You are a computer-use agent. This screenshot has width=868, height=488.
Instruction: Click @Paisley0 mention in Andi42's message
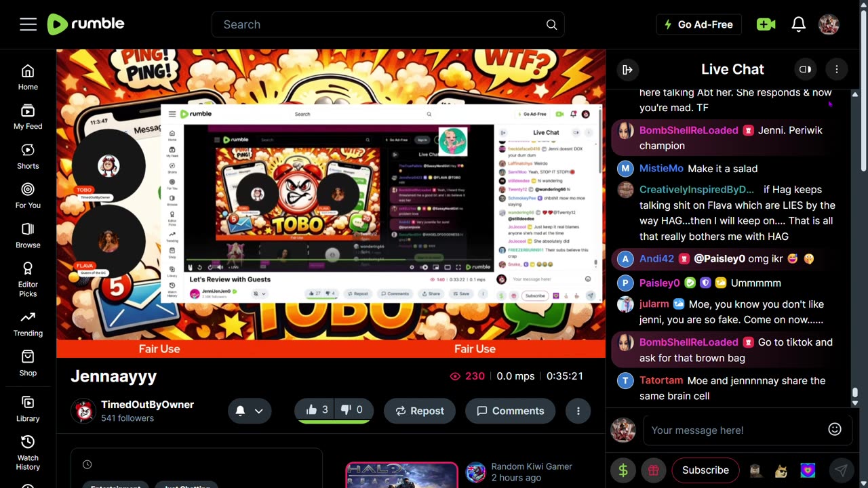(x=719, y=258)
